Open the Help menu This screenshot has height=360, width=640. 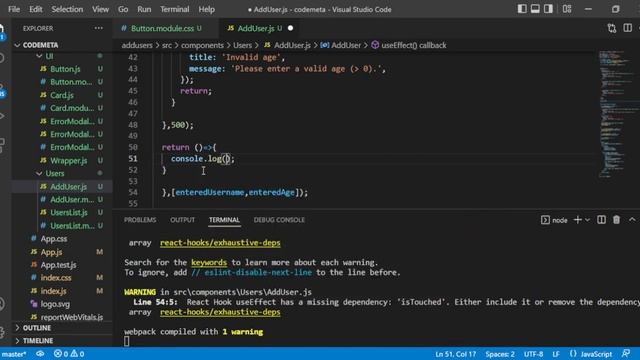click(x=207, y=9)
